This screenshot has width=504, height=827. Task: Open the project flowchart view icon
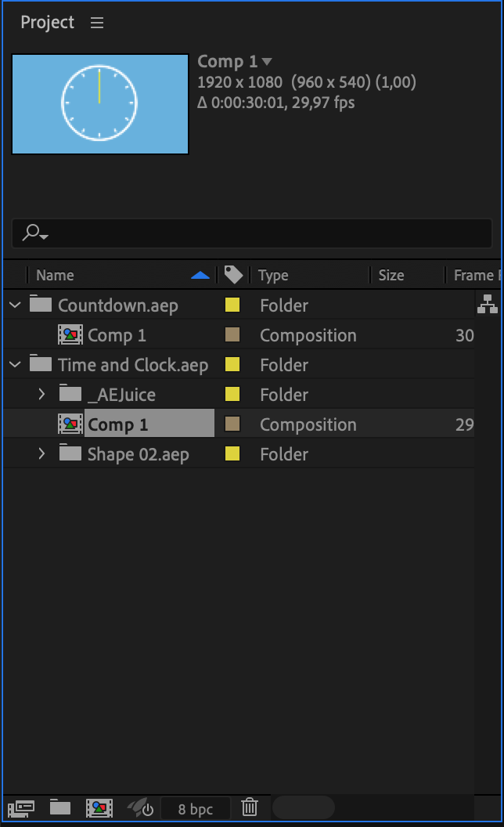487,304
